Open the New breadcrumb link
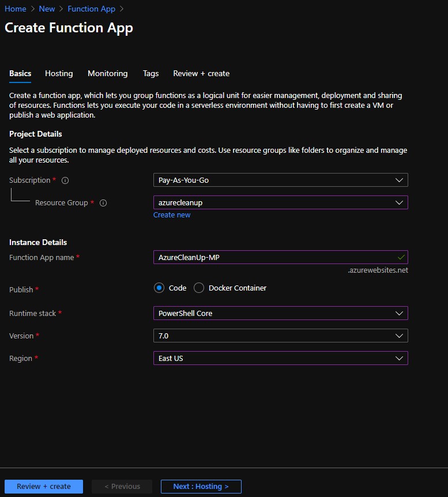This screenshot has width=448, height=497. click(x=47, y=9)
